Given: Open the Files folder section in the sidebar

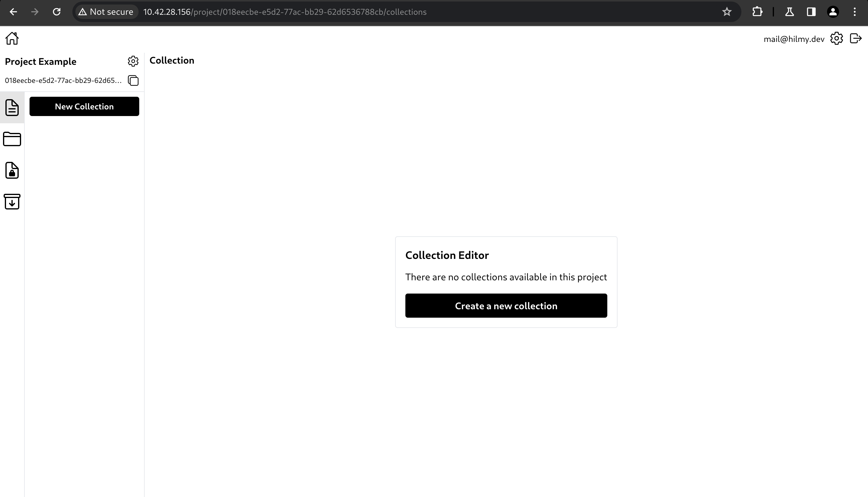Looking at the screenshot, I should click(x=12, y=139).
